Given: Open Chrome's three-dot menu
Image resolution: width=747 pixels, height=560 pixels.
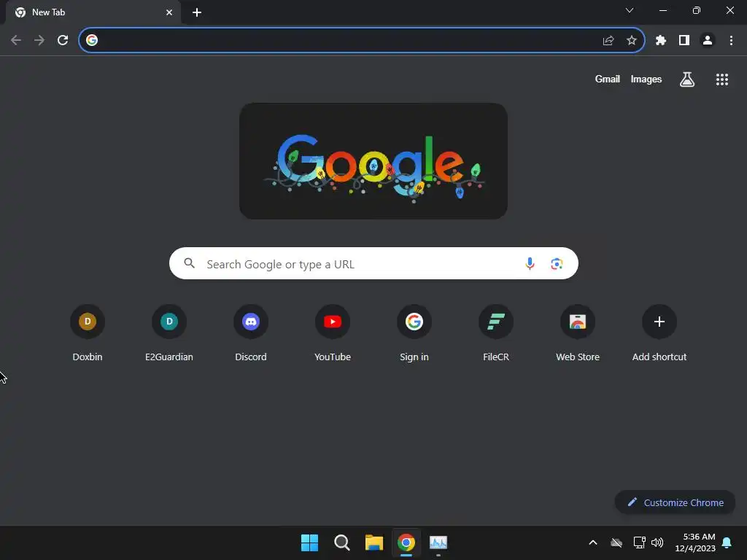Looking at the screenshot, I should click(731, 41).
